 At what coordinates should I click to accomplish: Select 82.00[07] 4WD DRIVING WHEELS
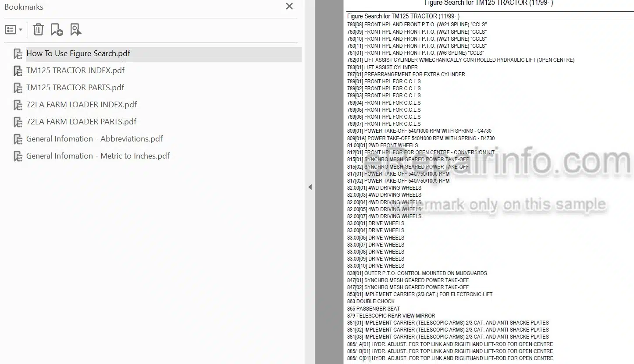(x=384, y=216)
